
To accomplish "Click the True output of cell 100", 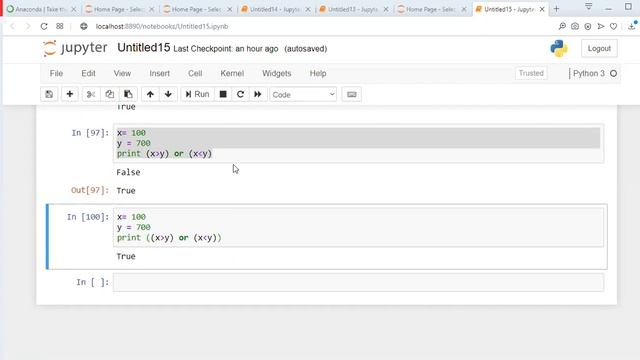I will (126, 256).
